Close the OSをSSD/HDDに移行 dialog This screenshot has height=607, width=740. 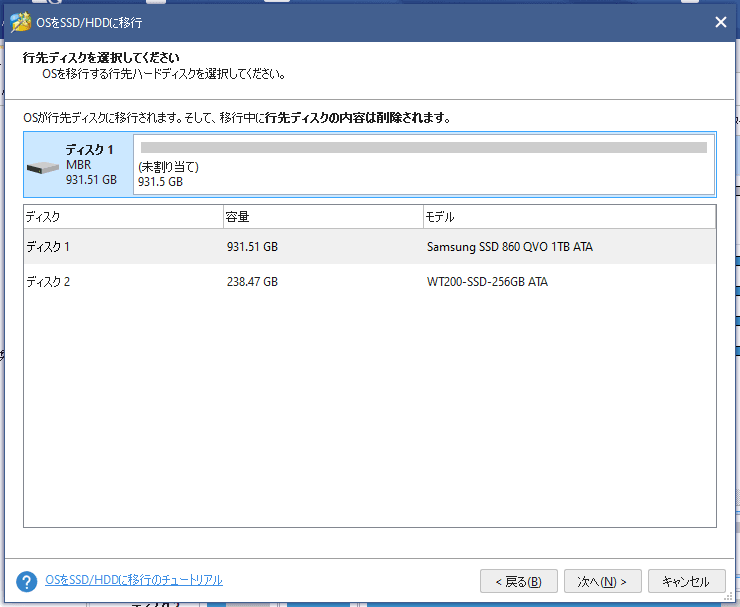tap(720, 21)
